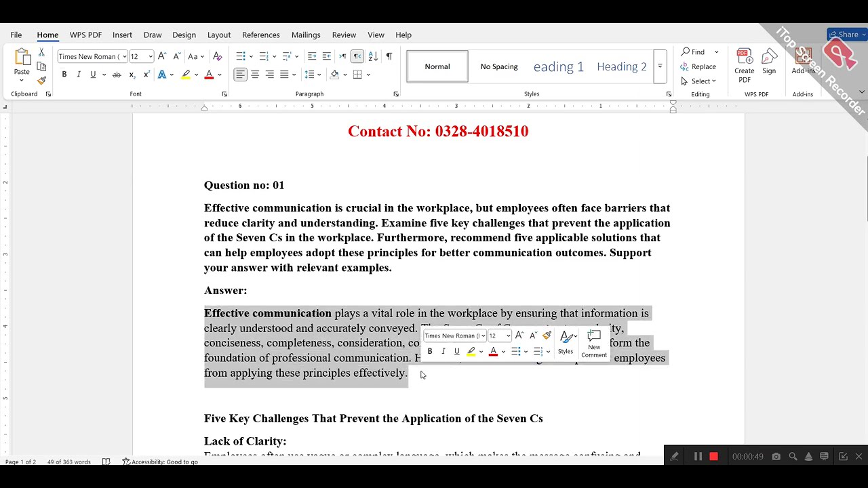
Task: Apply the Heading 2 style
Action: pyautogui.click(x=622, y=66)
